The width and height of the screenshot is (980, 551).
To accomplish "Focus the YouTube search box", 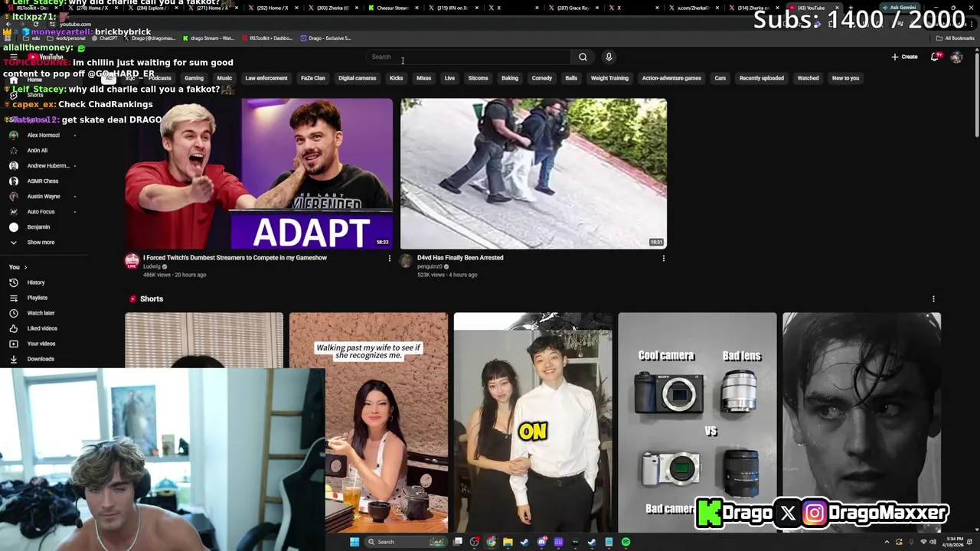I will 469,57.
